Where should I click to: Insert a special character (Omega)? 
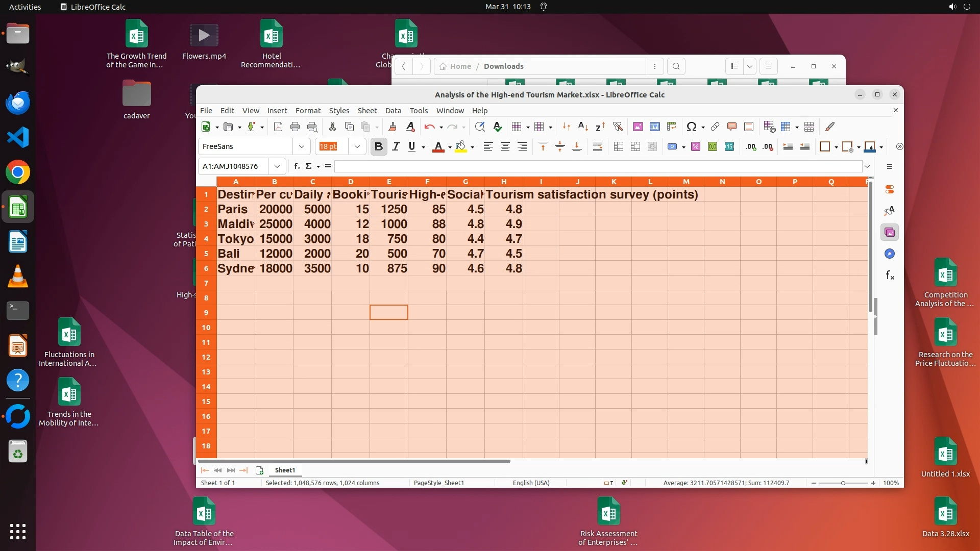pos(691,127)
